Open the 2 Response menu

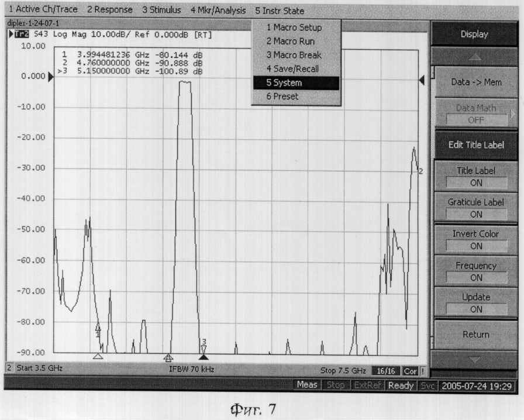tap(109, 11)
